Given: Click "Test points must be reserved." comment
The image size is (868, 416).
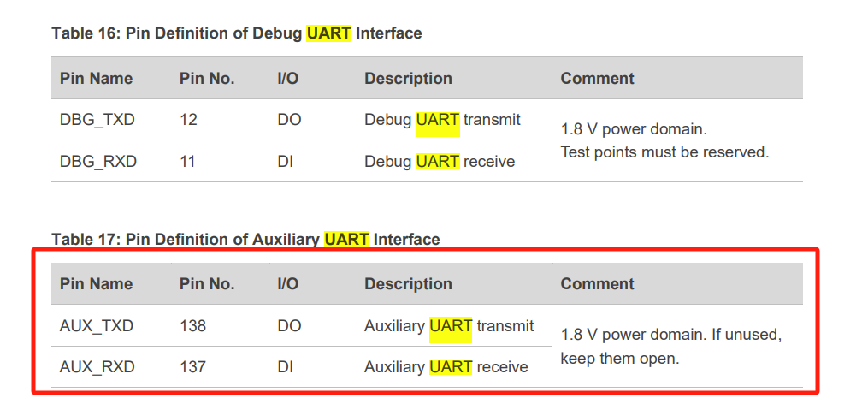Looking at the screenshot, I should [664, 152].
